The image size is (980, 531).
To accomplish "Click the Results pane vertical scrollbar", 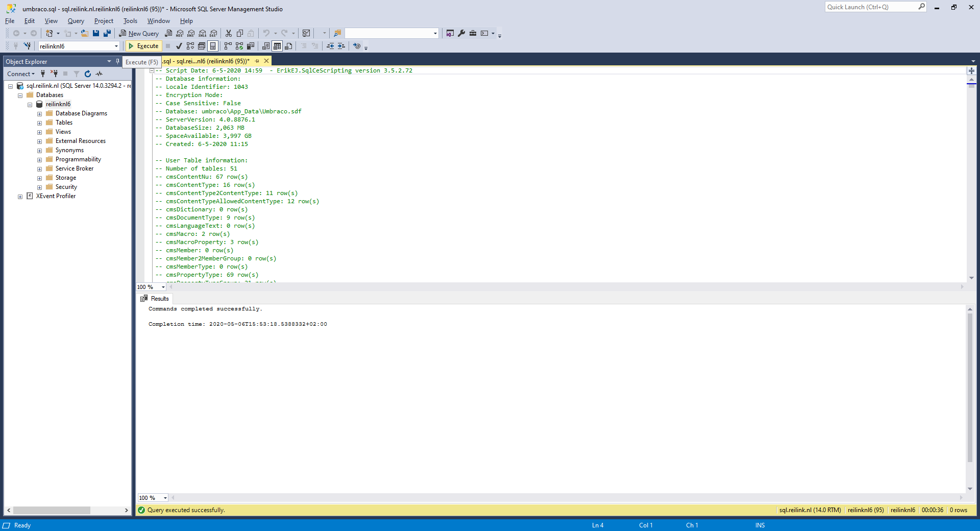I will pos(970,388).
